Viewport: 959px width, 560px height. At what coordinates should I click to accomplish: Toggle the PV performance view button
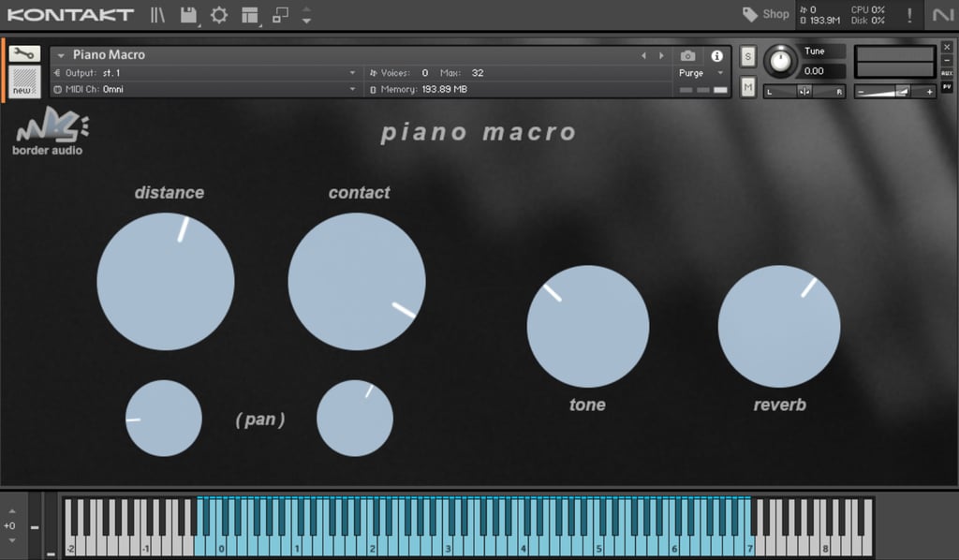[x=947, y=87]
